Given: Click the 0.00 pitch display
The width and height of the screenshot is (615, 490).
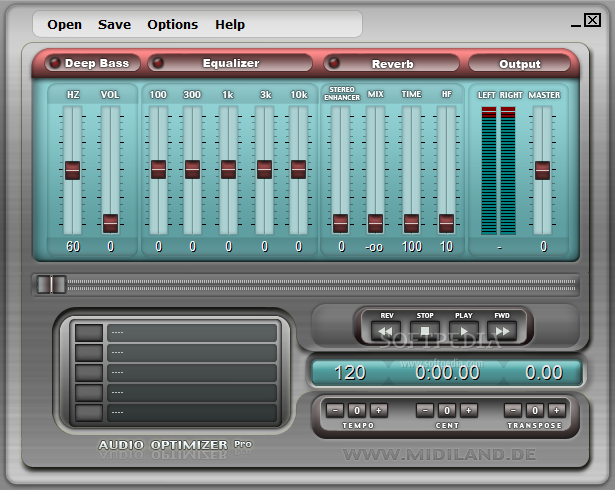Looking at the screenshot, I should pyautogui.click(x=544, y=373).
